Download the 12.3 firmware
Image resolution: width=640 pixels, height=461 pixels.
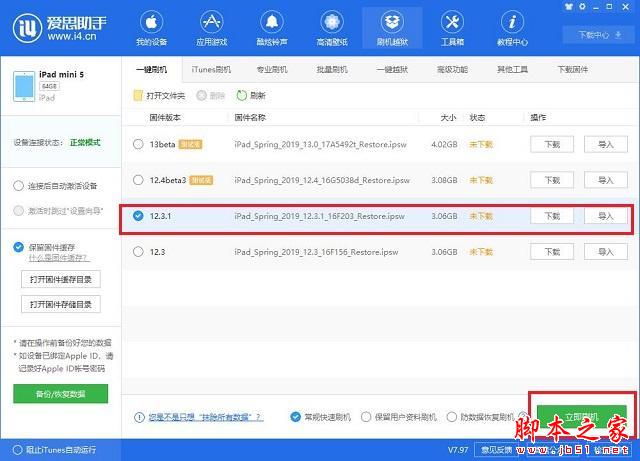coord(552,252)
